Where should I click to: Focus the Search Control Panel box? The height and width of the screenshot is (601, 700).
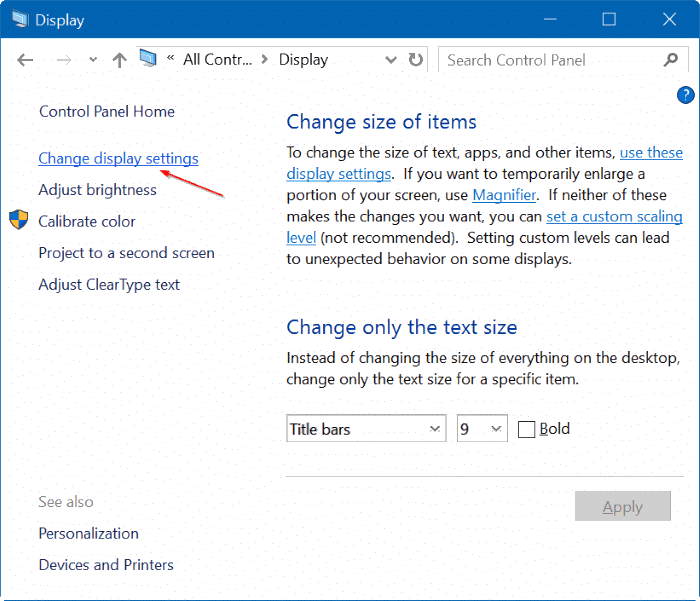coord(563,60)
